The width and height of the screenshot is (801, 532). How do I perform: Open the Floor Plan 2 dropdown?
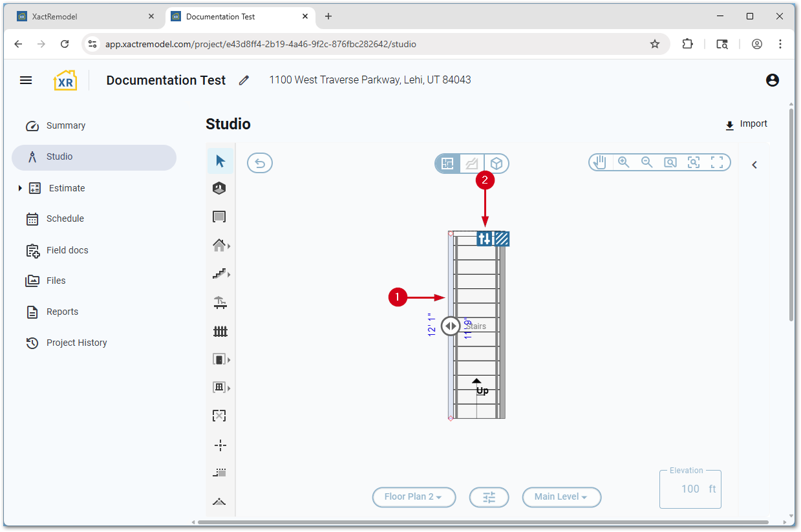(414, 497)
